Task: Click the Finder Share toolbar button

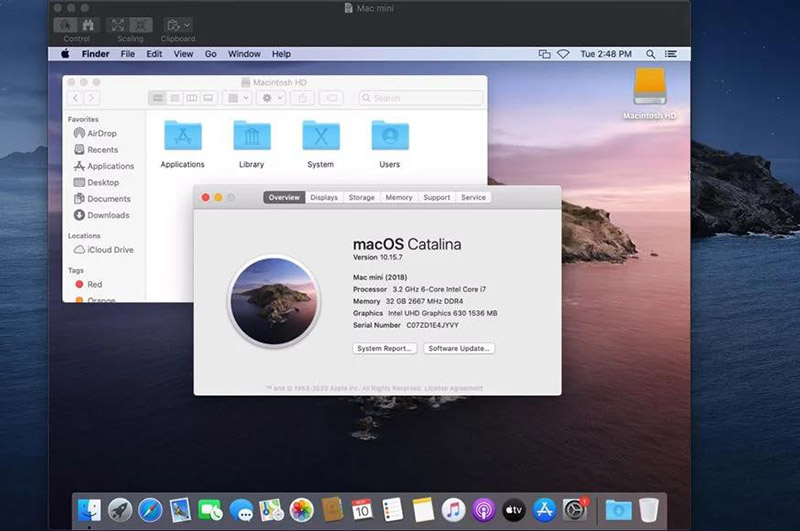Action: [303, 98]
